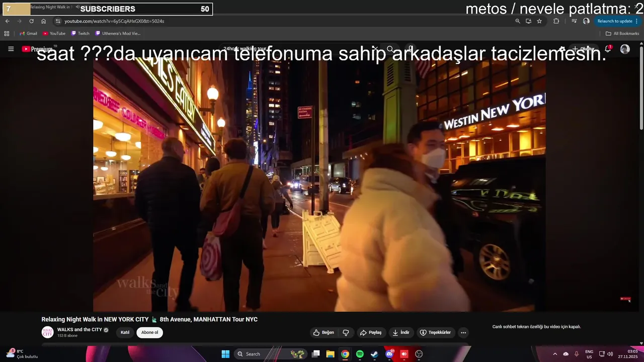Open the zoom magnifier icon in address bar
Viewport: 644px width, 362px height.
518,21
